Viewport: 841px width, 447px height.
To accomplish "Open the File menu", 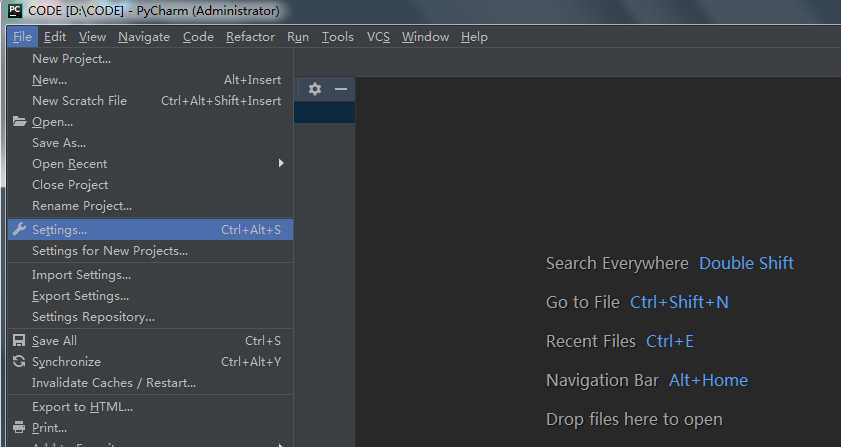I will pos(23,37).
